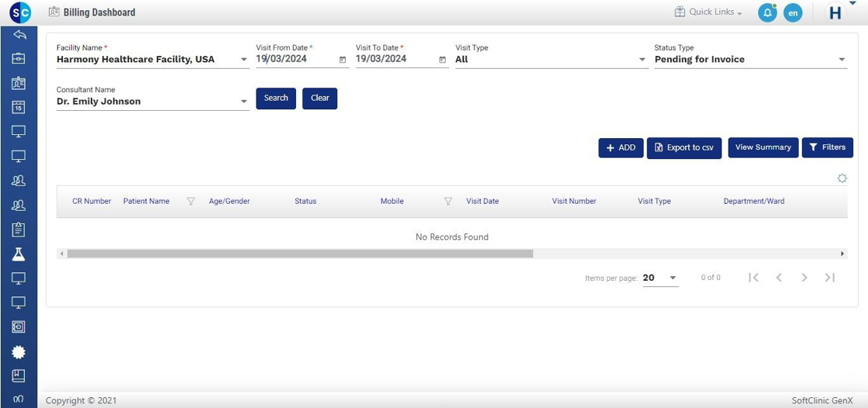868x408 pixels.
Task: Click monitor icon directly below flask icon
Action: (19, 278)
